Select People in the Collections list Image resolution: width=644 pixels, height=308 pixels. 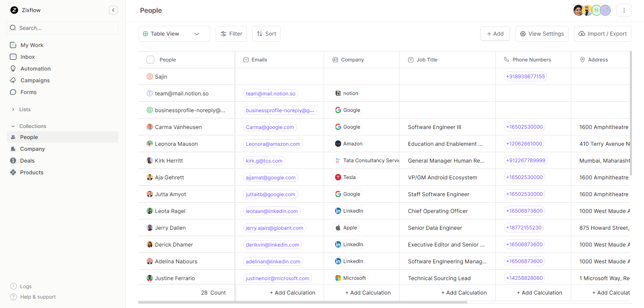pos(29,137)
